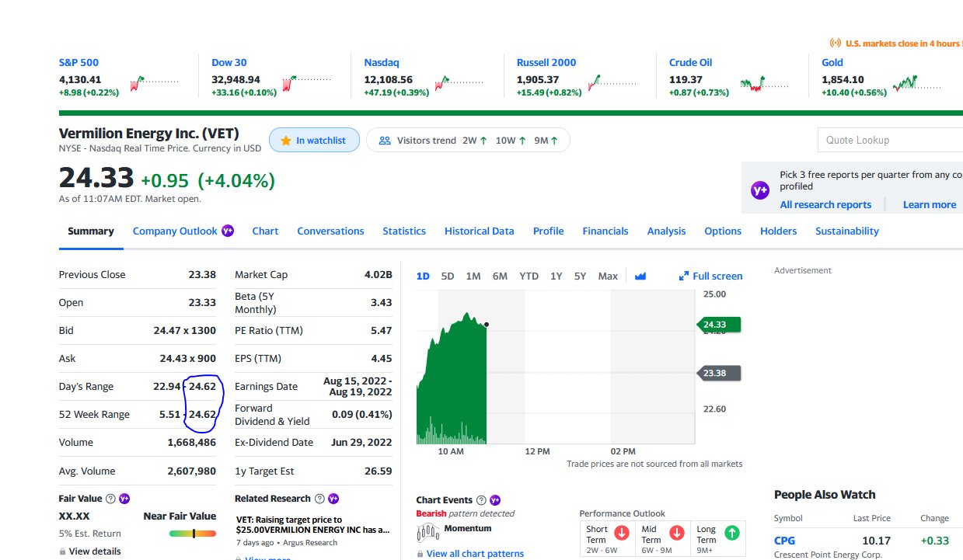Click the S&P 500 index link
Viewport: 963px width, 560px height.
tap(79, 62)
